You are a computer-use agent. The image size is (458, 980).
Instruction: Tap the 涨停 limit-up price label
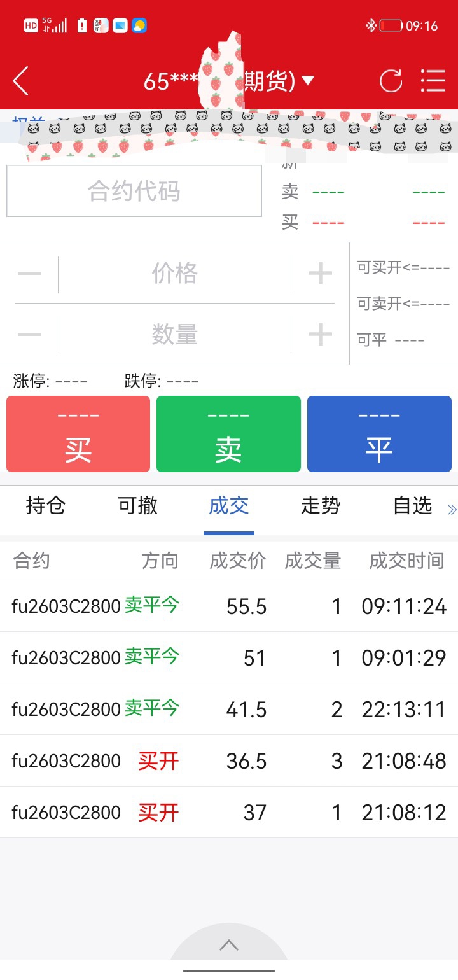point(50,381)
